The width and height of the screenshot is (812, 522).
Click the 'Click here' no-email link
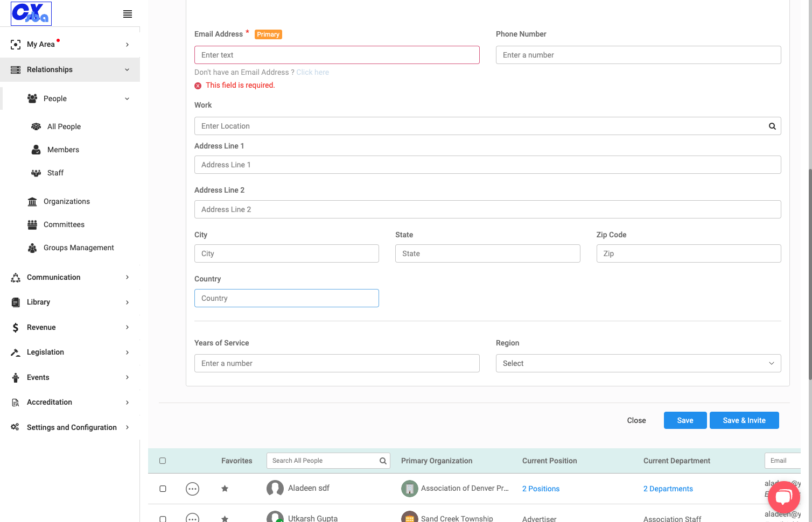tap(312, 72)
